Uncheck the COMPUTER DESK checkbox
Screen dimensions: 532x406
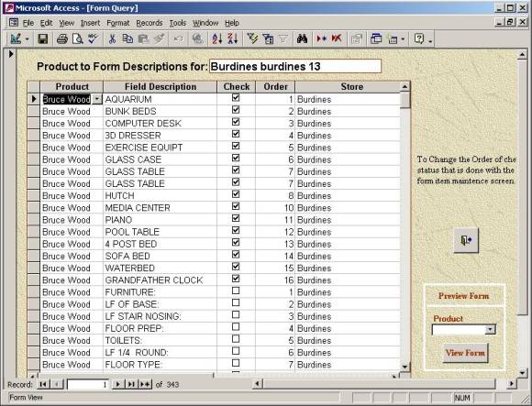(236, 122)
